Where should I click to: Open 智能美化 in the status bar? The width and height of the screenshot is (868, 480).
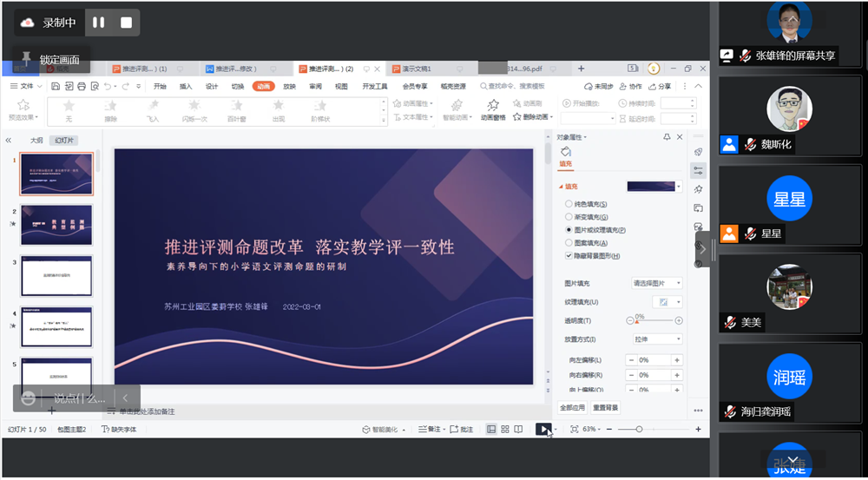tap(383, 429)
